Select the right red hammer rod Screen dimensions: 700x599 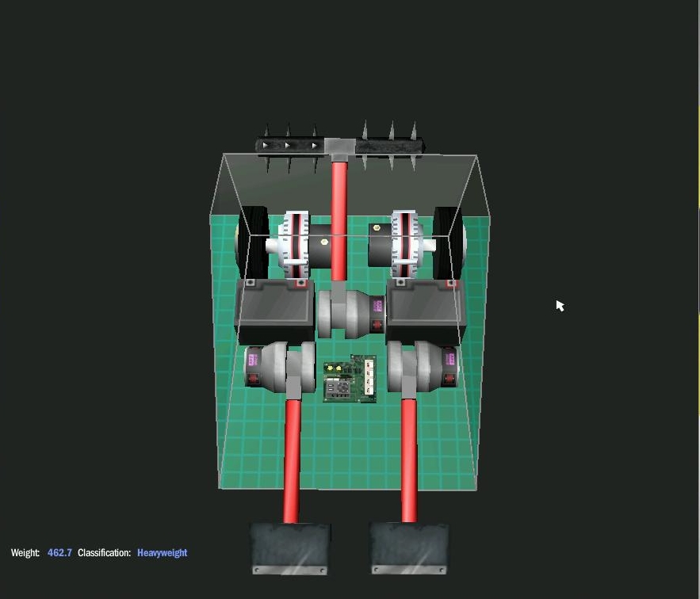click(409, 460)
